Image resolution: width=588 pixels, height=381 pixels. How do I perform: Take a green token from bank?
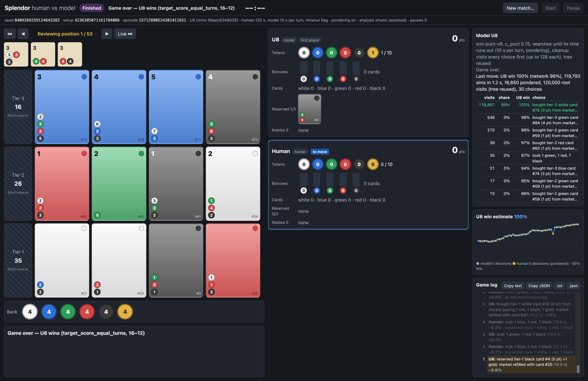click(x=68, y=312)
